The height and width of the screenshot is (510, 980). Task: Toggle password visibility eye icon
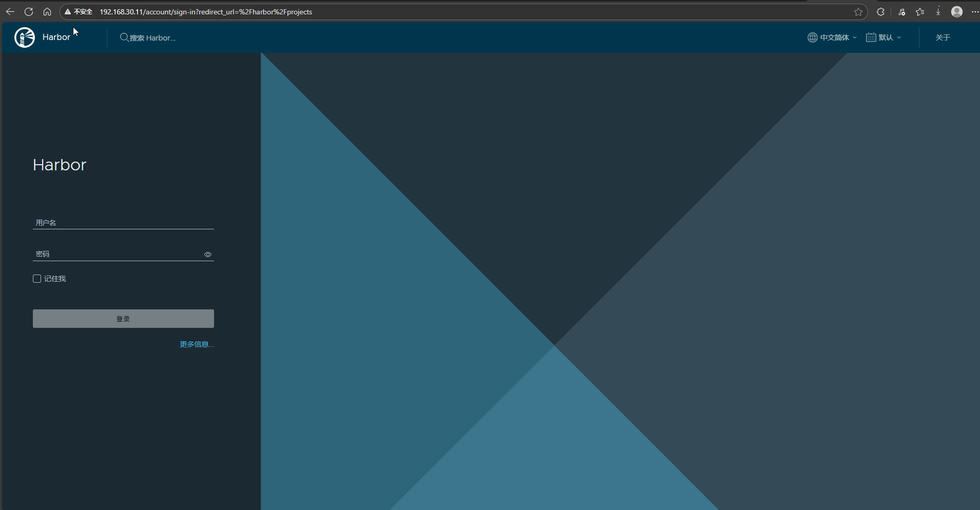[208, 254]
